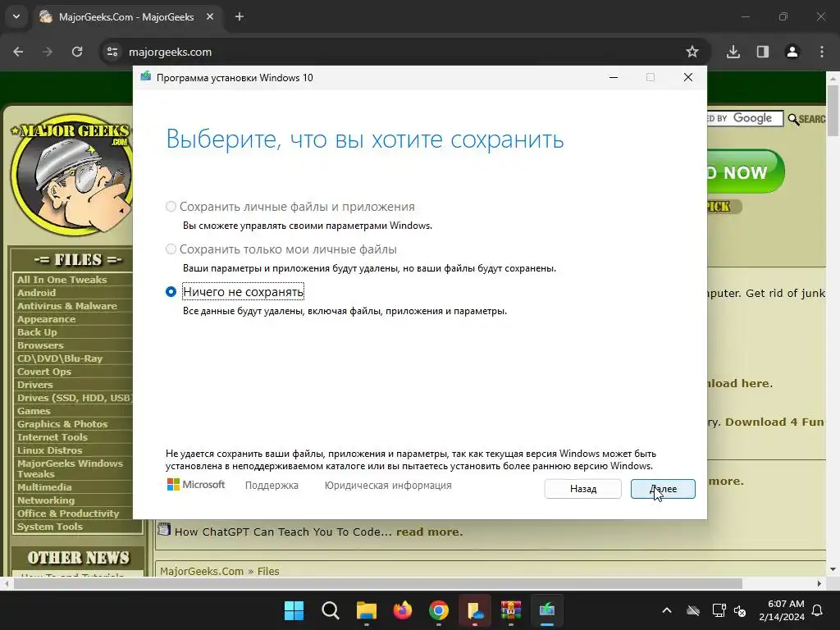Open taskbar Search icon
This screenshot has width=840, height=630.
[x=331, y=610]
